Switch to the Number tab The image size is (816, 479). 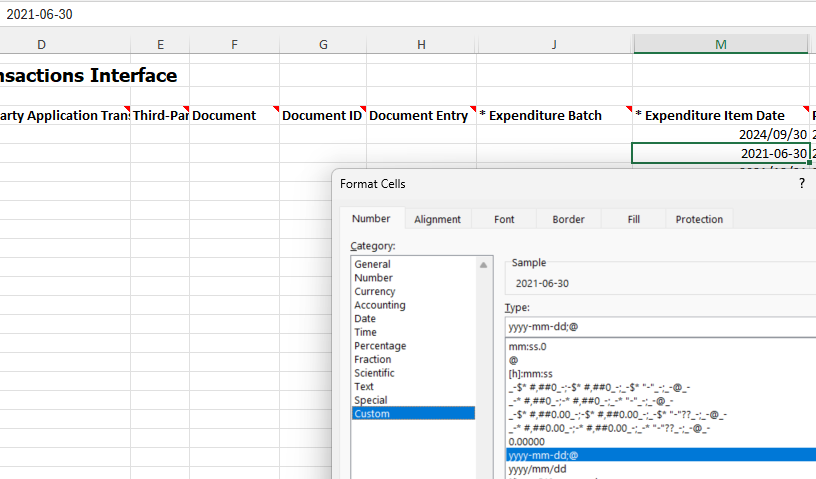coord(371,219)
